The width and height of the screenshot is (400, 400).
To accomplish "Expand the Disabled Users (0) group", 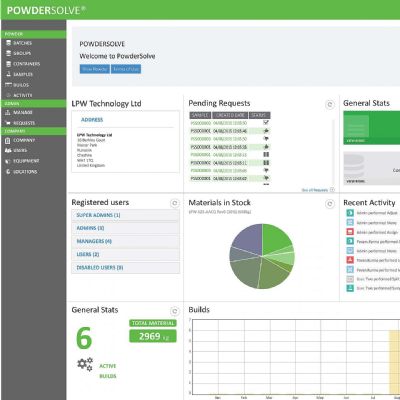I will (126, 268).
